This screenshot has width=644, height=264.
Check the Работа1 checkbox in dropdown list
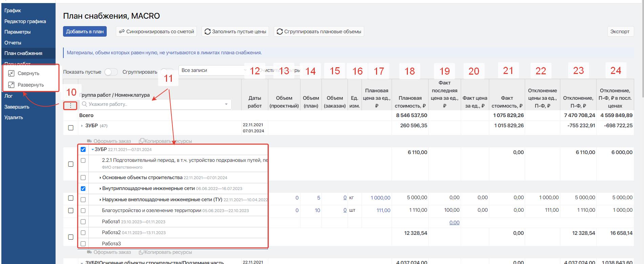(x=83, y=222)
